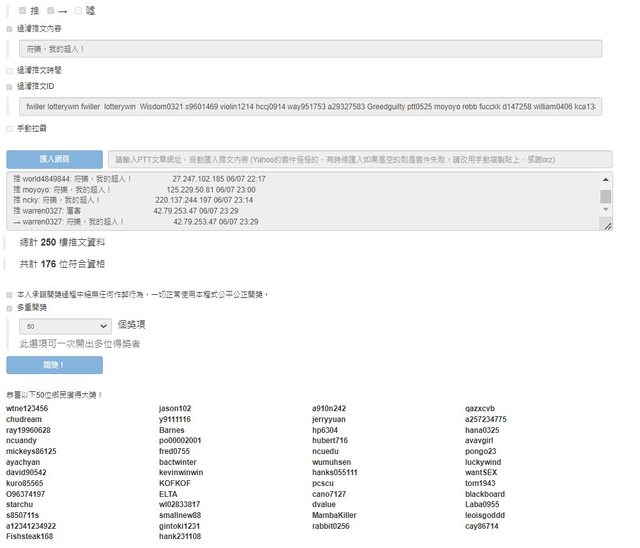Check the fair-draw promise checkbox 本人承諾

(10, 295)
